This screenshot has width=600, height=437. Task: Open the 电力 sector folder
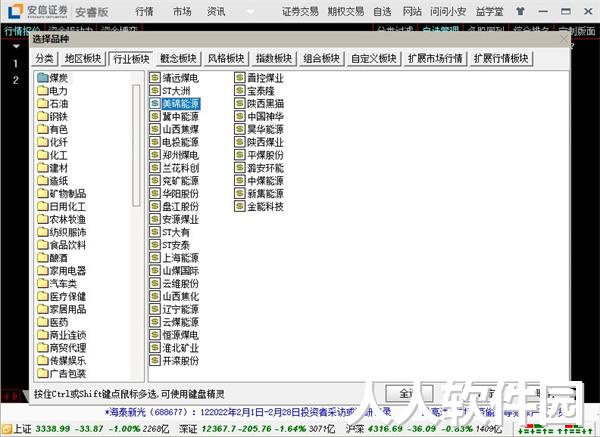(53, 91)
